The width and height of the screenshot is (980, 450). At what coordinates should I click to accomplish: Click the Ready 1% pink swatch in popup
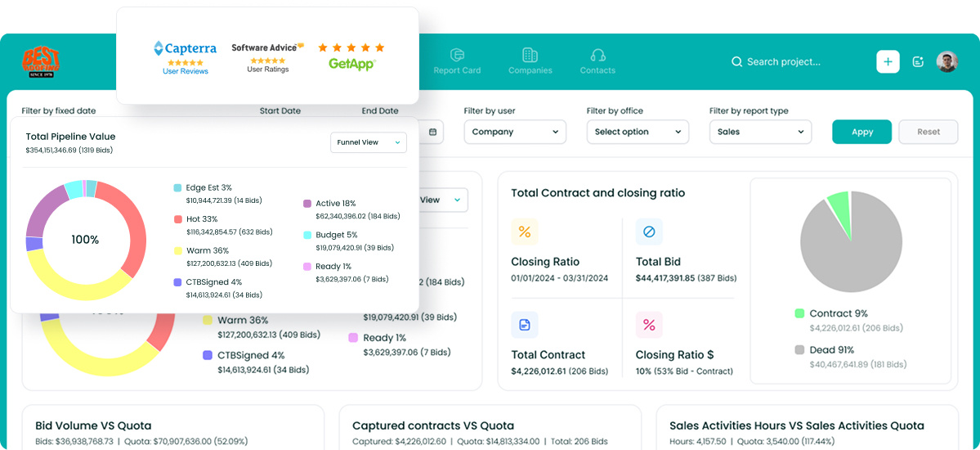307,267
